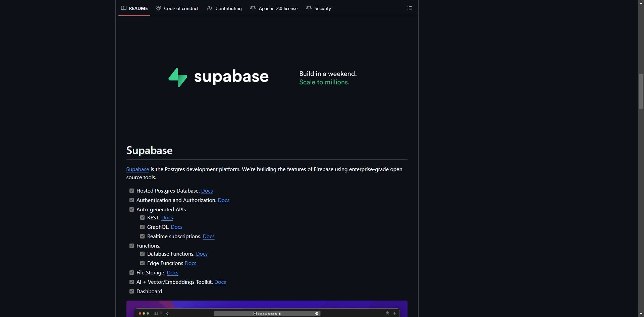Click the Contributing people icon

click(210, 8)
